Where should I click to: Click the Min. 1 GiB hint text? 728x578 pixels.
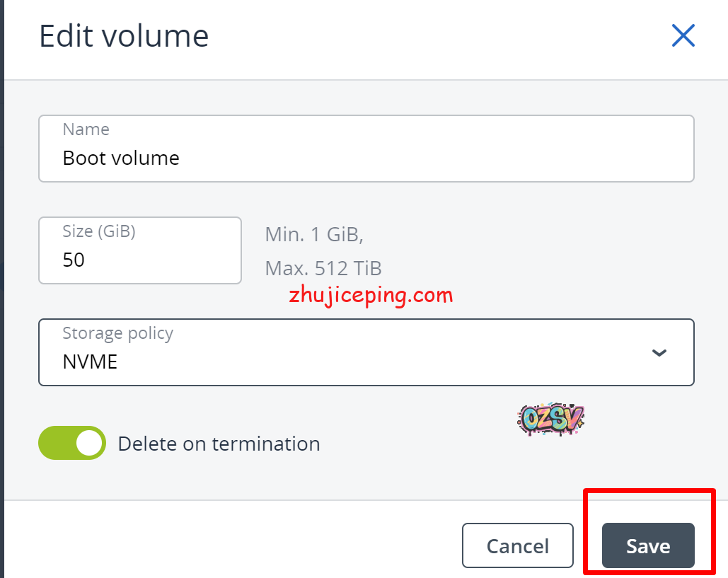(x=314, y=234)
